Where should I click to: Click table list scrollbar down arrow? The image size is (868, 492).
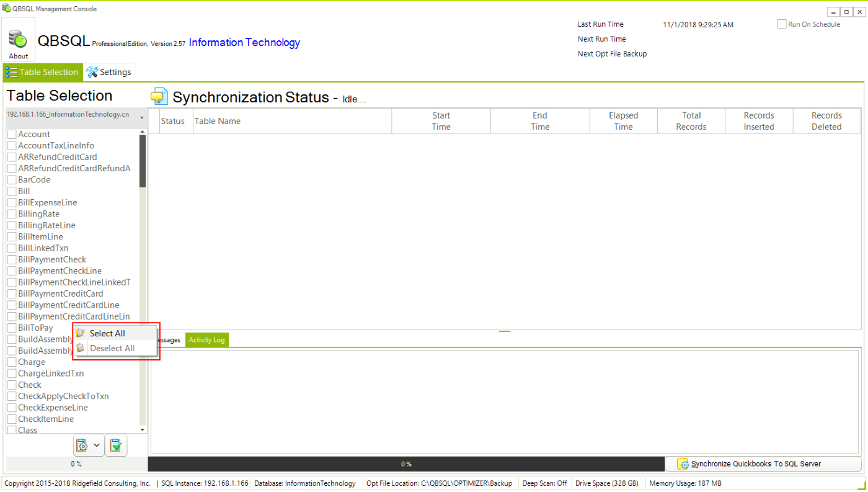click(143, 429)
